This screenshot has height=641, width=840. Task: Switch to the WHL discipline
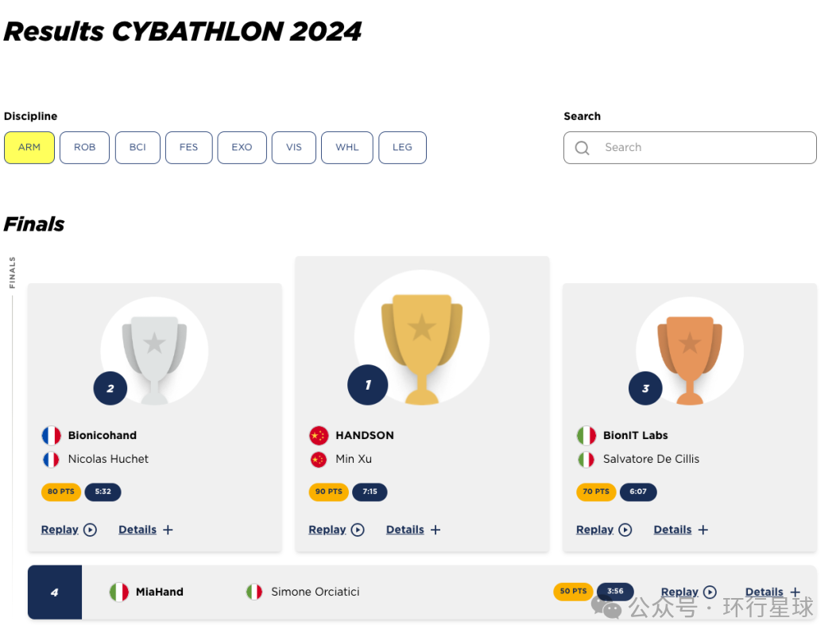pyautogui.click(x=347, y=147)
